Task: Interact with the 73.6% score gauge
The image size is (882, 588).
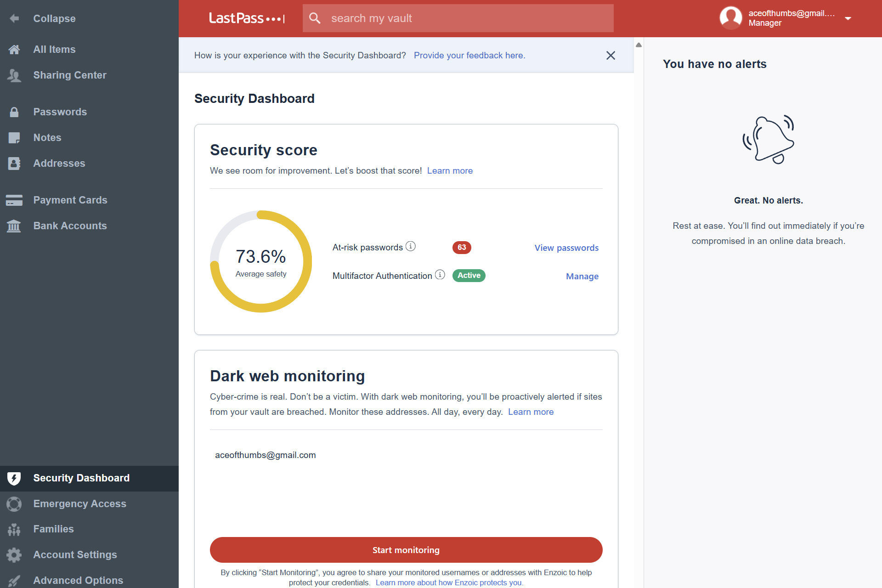Action: coord(261,261)
